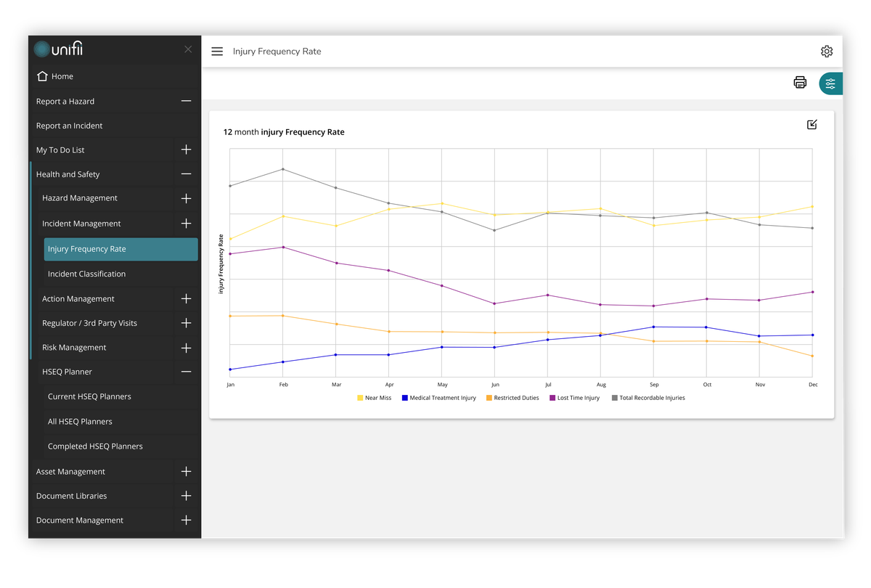Close the sidebar with the X icon

188,49
